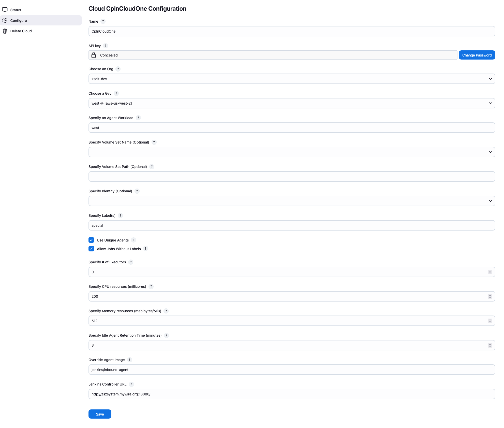The image size is (504, 428).
Task: Open help for Specify Identity
Action: [x=137, y=191]
